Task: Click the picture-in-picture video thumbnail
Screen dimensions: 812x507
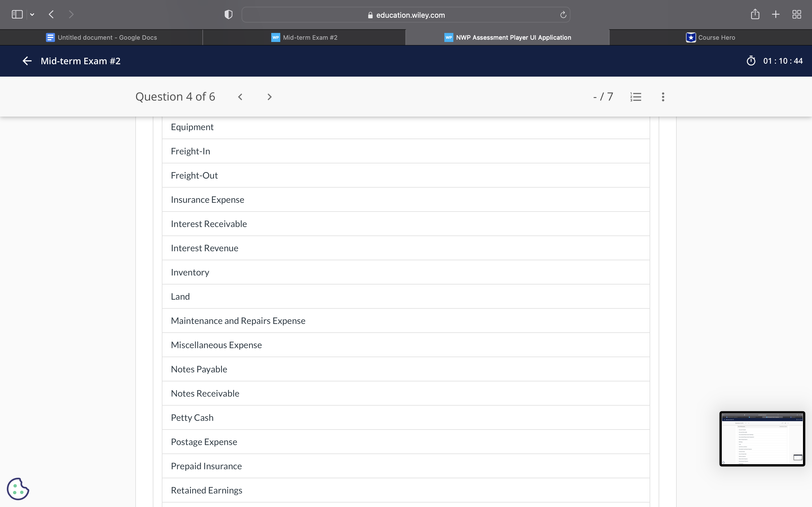Action: pos(762,439)
